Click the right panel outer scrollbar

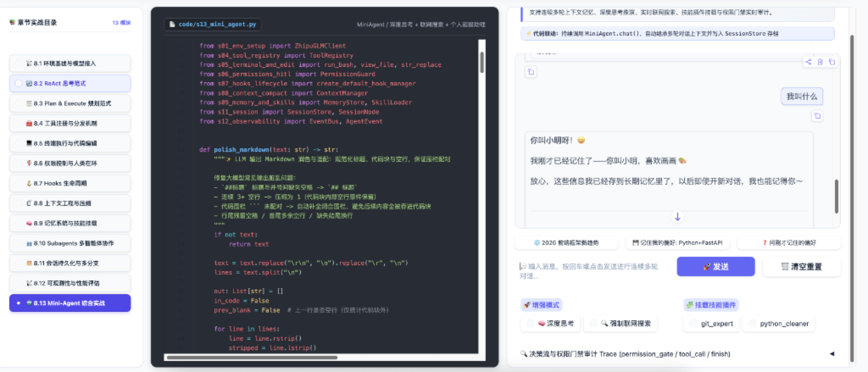pyautogui.click(x=852, y=198)
